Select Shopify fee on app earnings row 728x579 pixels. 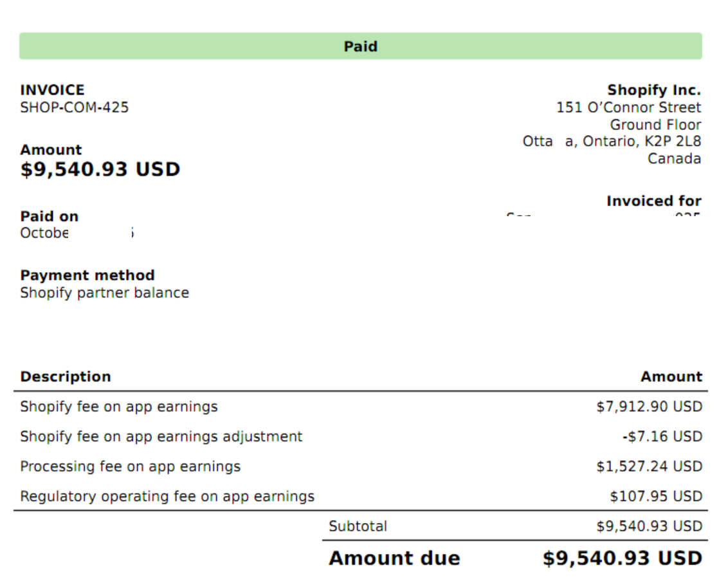(x=360, y=407)
